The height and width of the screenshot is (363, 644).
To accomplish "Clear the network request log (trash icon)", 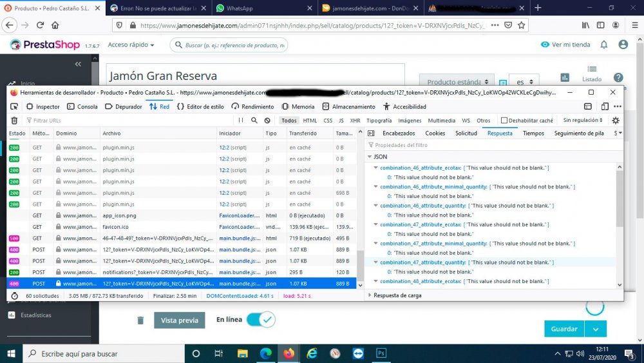I will click(x=14, y=121).
